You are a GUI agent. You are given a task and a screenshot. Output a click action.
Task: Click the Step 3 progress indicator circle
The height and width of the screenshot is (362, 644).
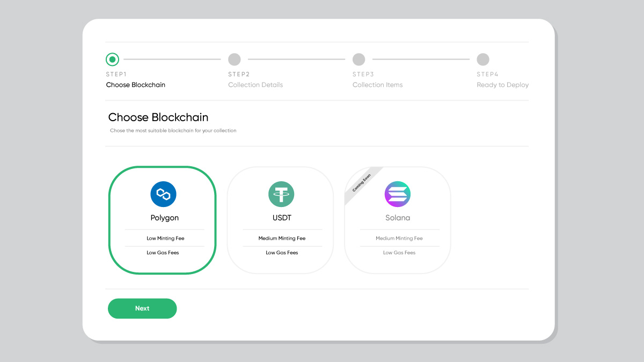pyautogui.click(x=359, y=59)
